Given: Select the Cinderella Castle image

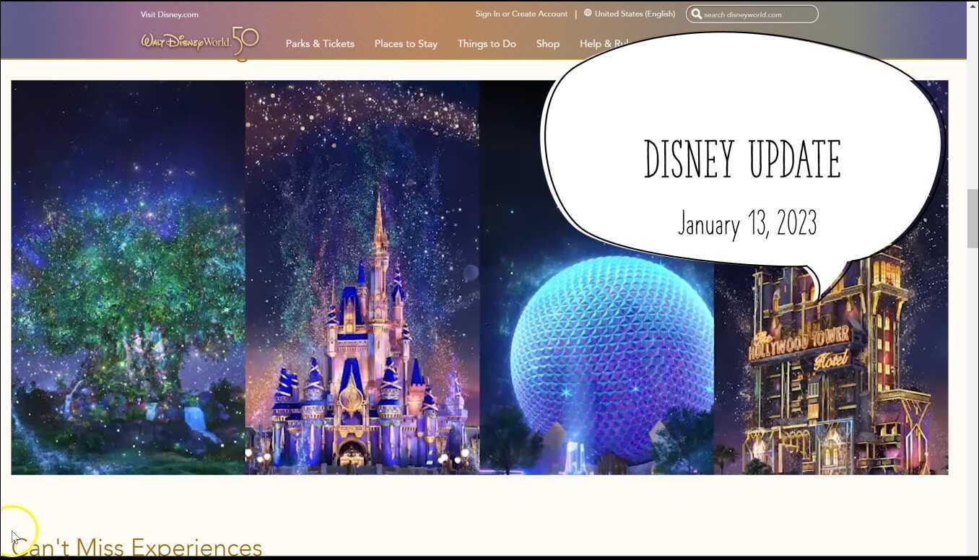Looking at the screenshot, I should (361, 325).
